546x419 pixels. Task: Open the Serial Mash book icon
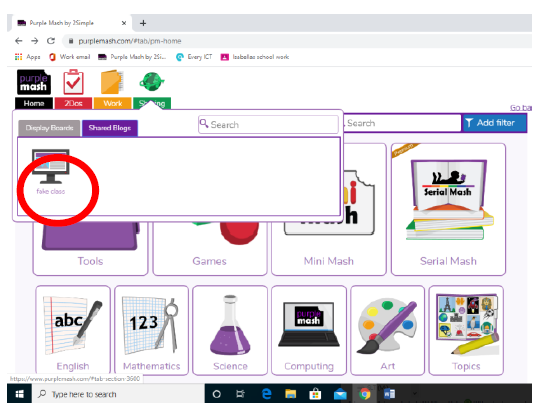(x=449, y=200)
